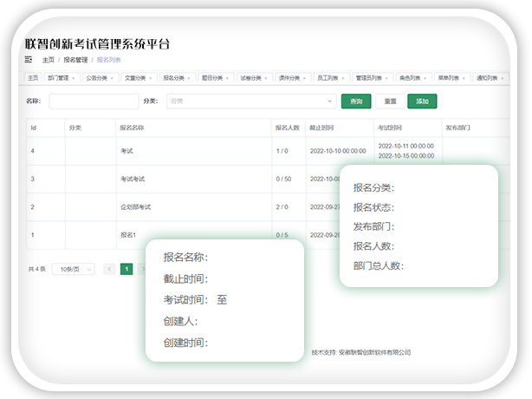This screenshot has height=399, width=532.
Task: Switch to the 主页 tab
Action: point(33,78)
